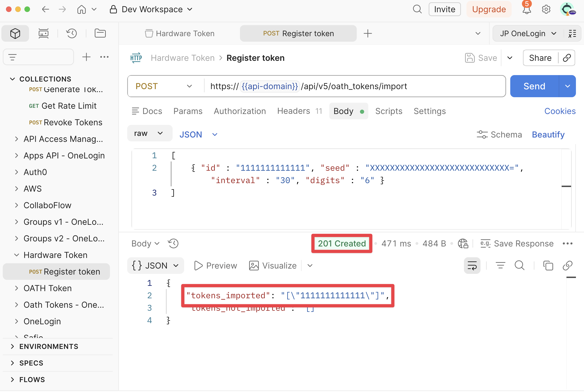Search within the response body

(519, 266)
